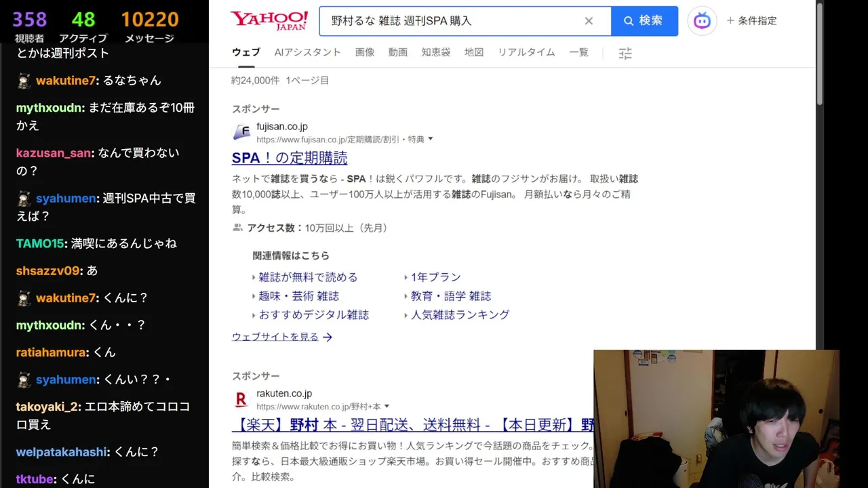
Task: Click the 48 アクティブ counter
Action: [83, 26]
